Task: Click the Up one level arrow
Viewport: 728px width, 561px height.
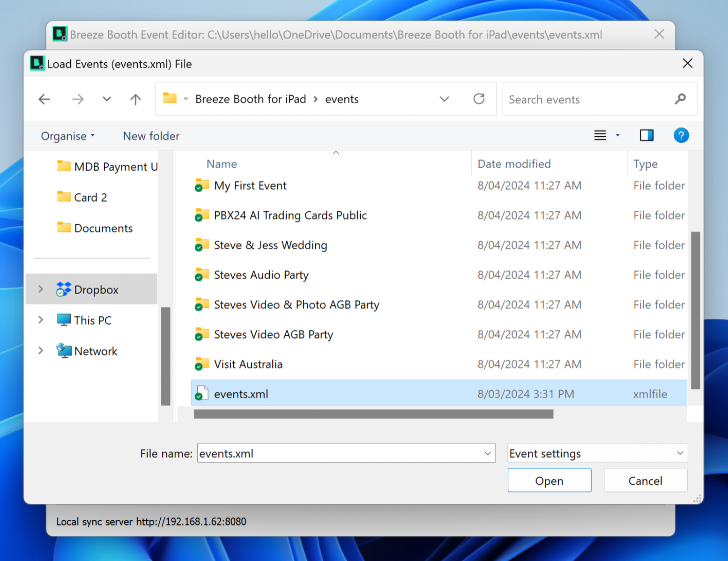Action: [135, 99]
